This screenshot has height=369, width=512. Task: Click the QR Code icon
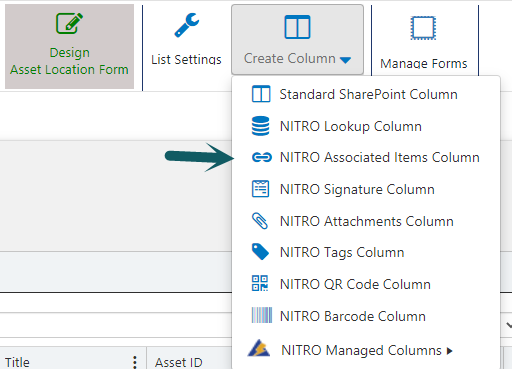tap(260, 283)
